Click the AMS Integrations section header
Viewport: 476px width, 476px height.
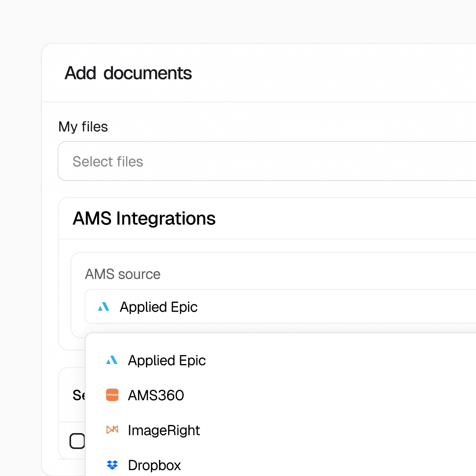click(x=144, y=219)
